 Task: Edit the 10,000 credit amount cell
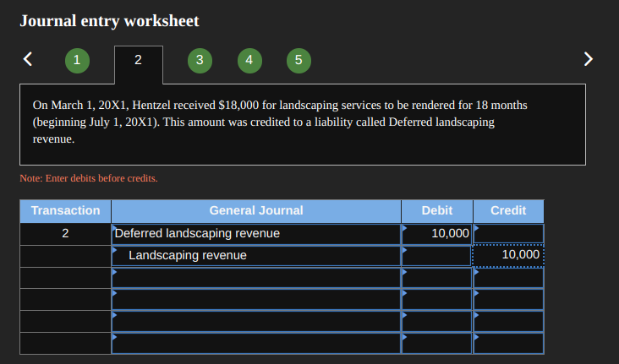[x=508, y=256]
